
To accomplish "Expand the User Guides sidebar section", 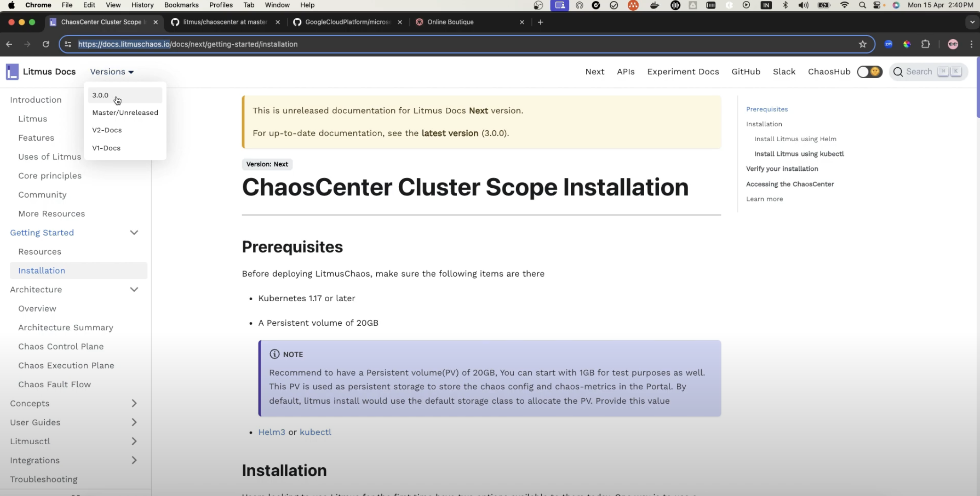I will point(134,422).
